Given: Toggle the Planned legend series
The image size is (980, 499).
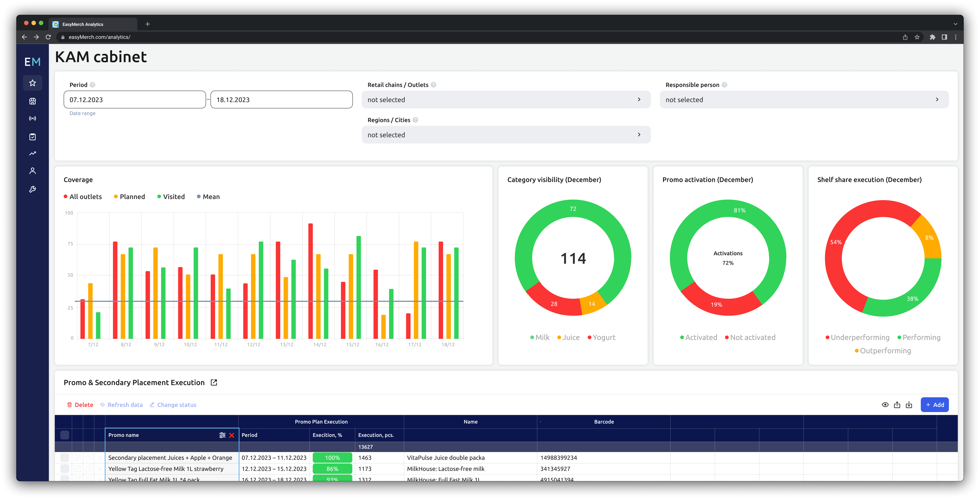Looking at the screenshot, I should click(x=129, y=197).
